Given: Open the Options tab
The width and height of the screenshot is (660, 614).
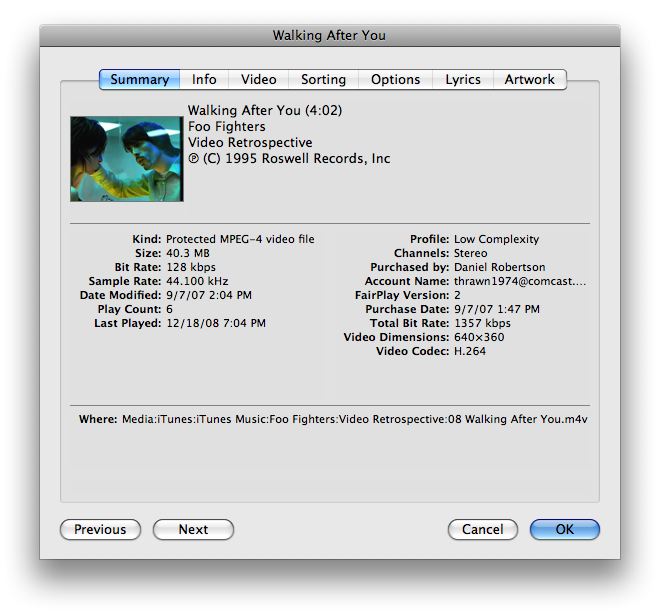Looking at the screenshot, I should click(x=395, y=80).
